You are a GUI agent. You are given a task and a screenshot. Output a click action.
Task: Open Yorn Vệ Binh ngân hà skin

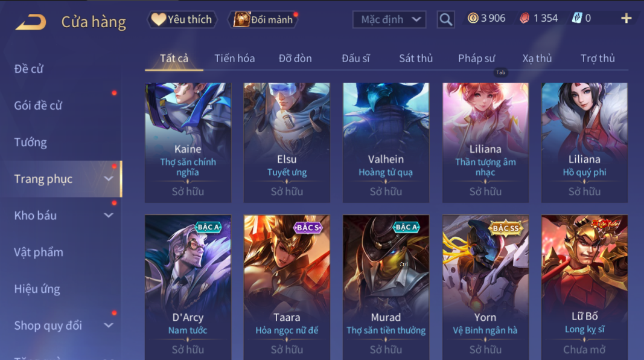coord(485,288)
